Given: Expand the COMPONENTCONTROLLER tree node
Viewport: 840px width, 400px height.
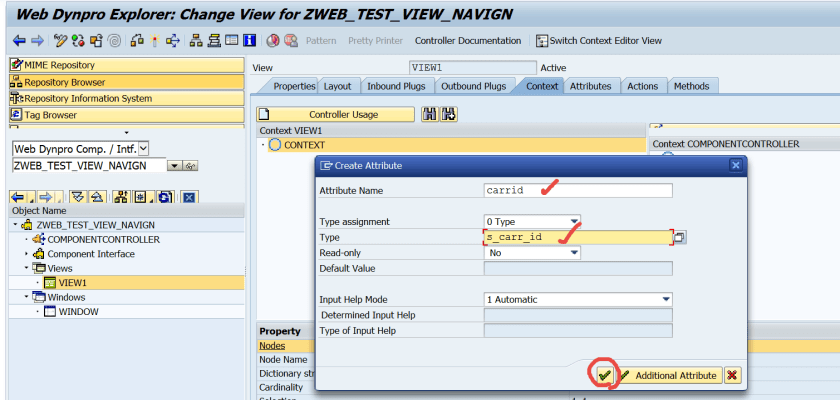Looking at the screenshot, I should coord(26,239).
